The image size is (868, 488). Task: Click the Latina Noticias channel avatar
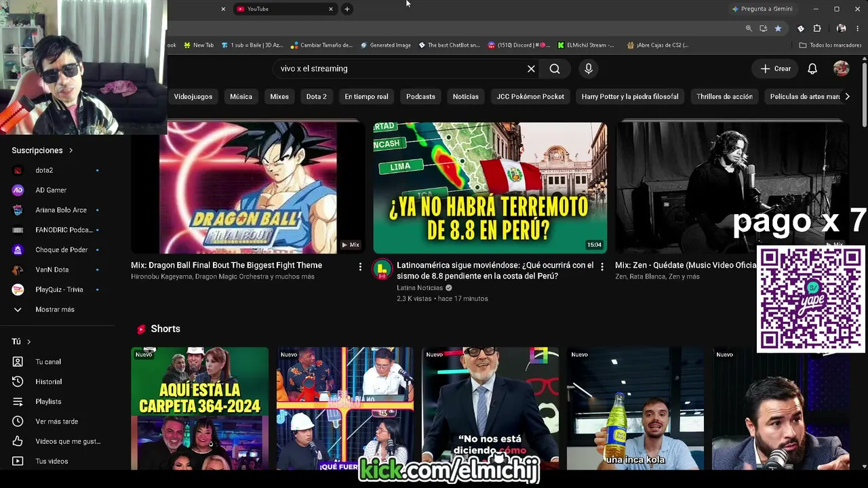382,270
